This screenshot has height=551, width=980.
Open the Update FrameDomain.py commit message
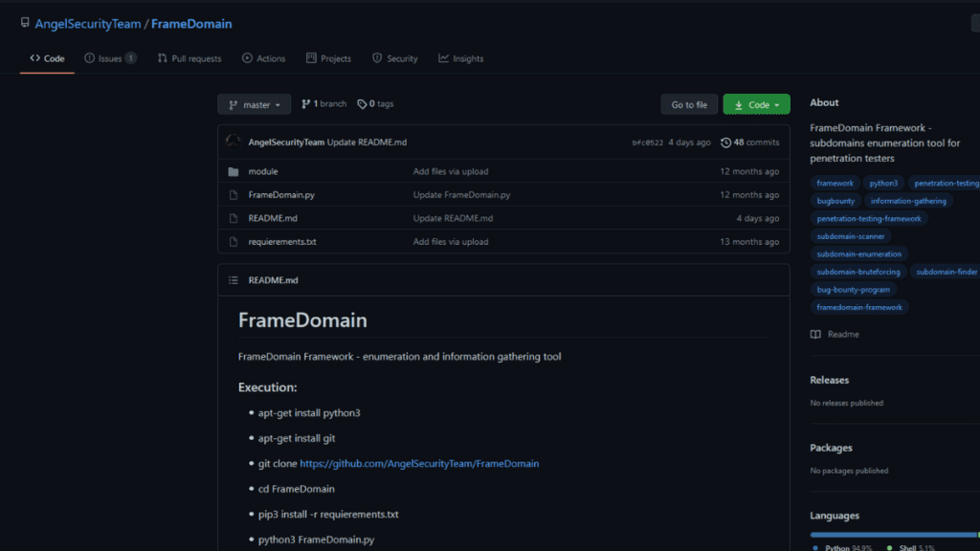[461, 195]
